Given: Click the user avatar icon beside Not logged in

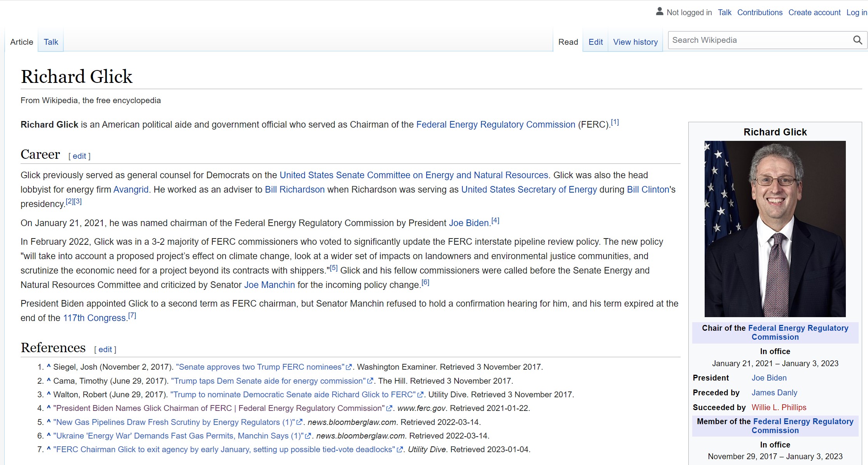Looking at the screenshot, I should click(660, 12).
